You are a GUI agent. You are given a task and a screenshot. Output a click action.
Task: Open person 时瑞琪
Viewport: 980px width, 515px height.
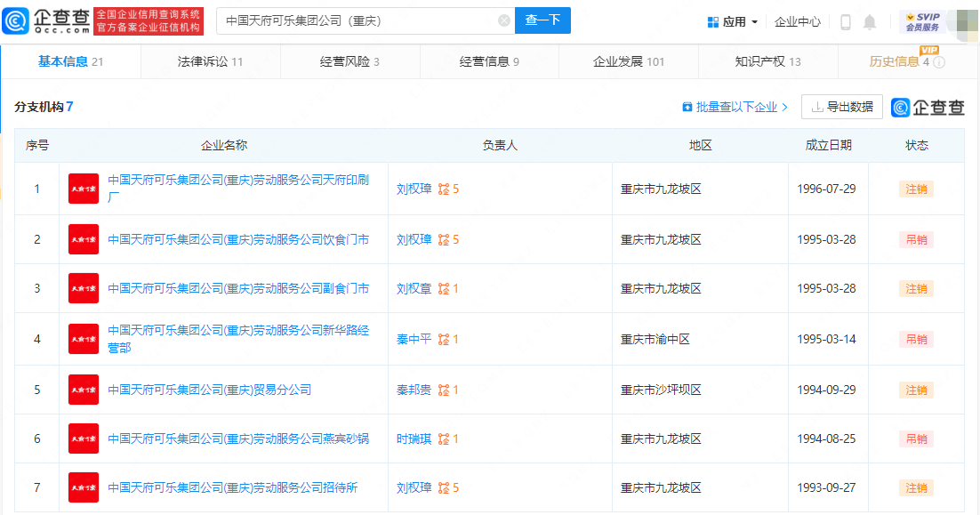[x=414, y=439]
